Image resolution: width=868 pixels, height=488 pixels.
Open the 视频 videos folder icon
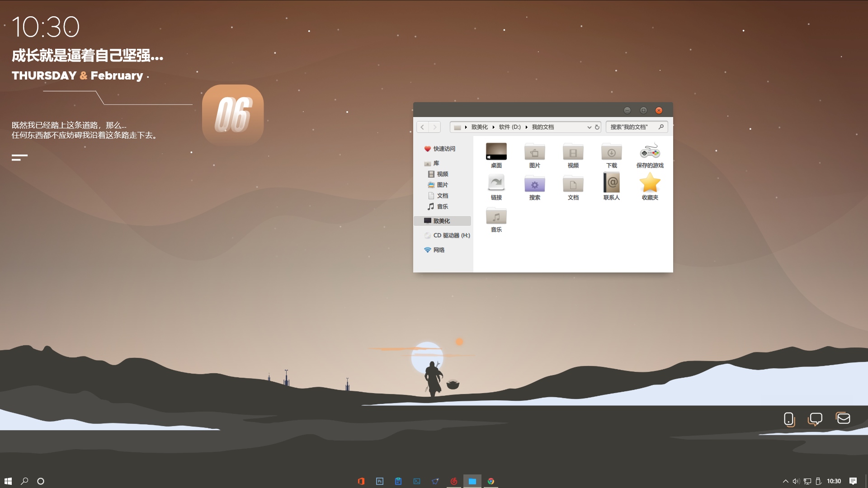point(573,155)
